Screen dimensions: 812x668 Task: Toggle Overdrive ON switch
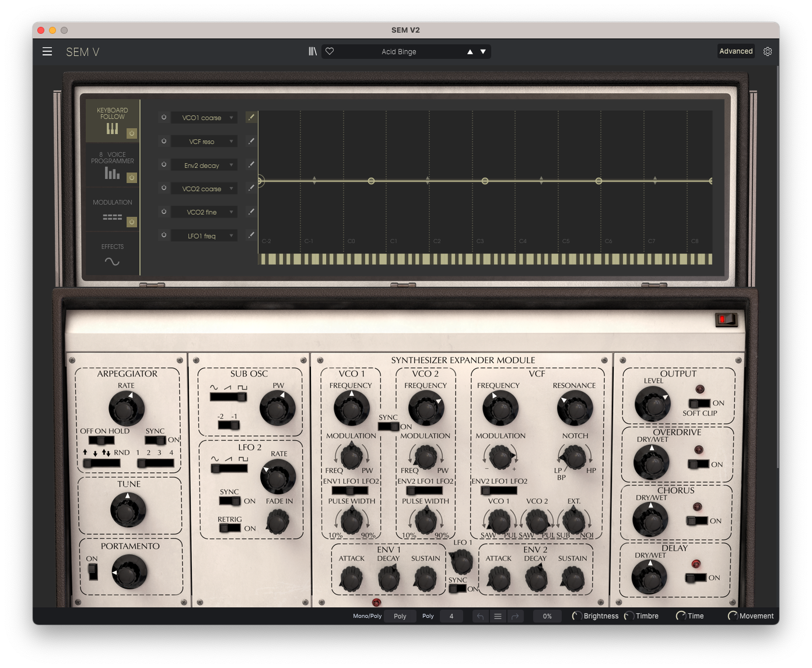click(x=698, y=465)
